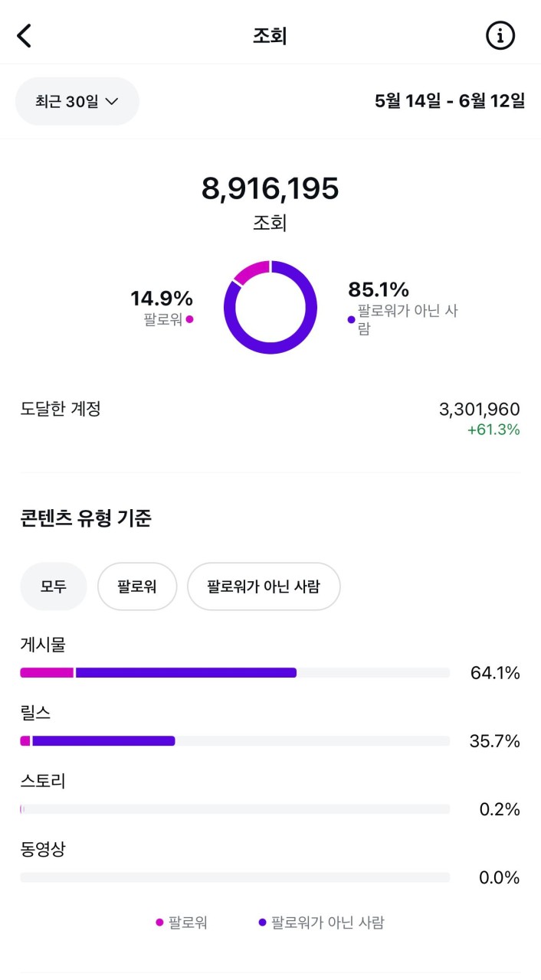Tap the 3,301,960 reached accounts value
This screenshot has width=541, height=980.
[x=479, y=410]
